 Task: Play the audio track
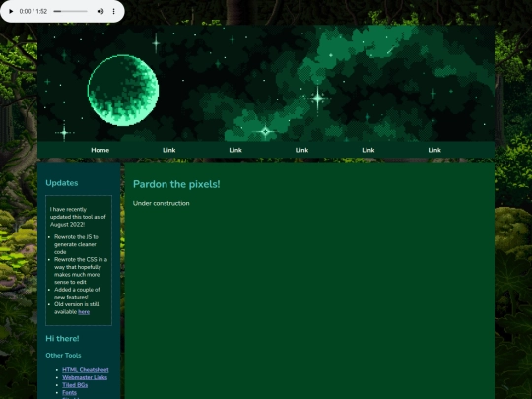coord(11,11)
